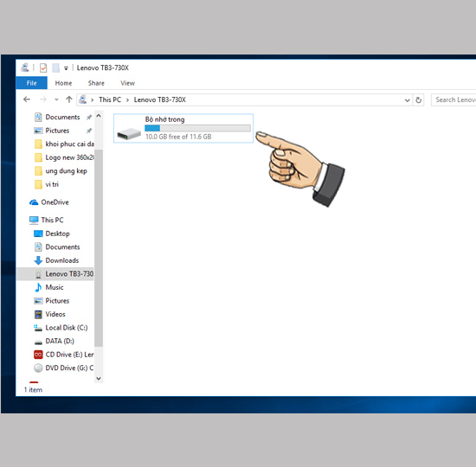The height and width of the screenshot is (467, 476).
Task: Open the khoi phuc cai da folder
Action: coord(64,144)
